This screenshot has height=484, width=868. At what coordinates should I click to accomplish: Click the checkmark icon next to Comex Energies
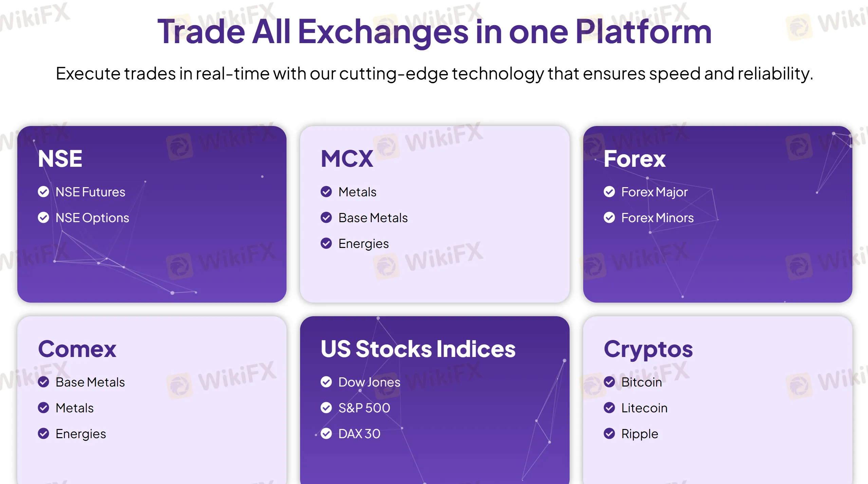click(x=43, y=434)
